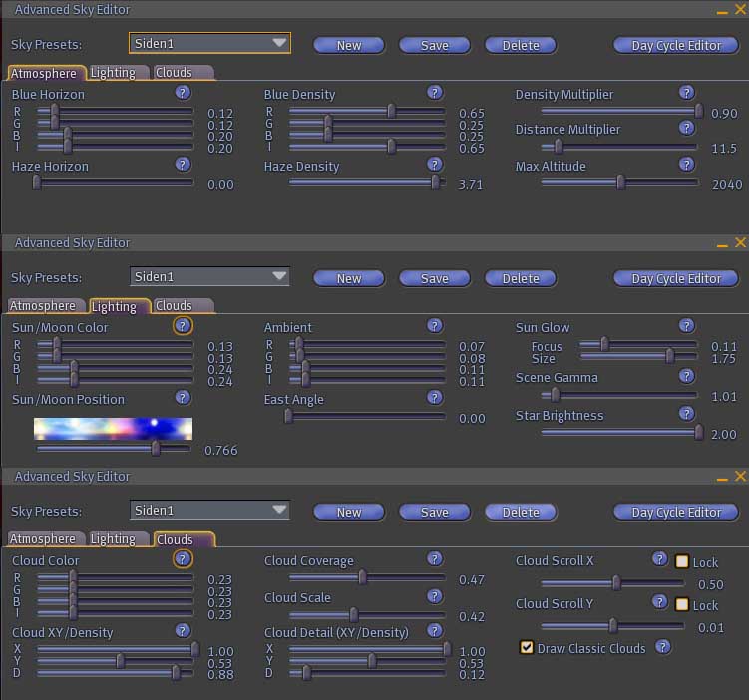Click New button in top window
This screenshot has height=700, width=749.
[349, 45]
